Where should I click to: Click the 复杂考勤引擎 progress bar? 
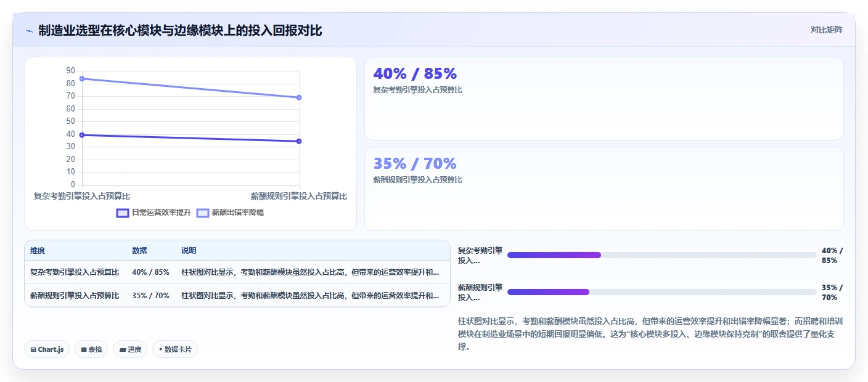[x=661, y=255]
